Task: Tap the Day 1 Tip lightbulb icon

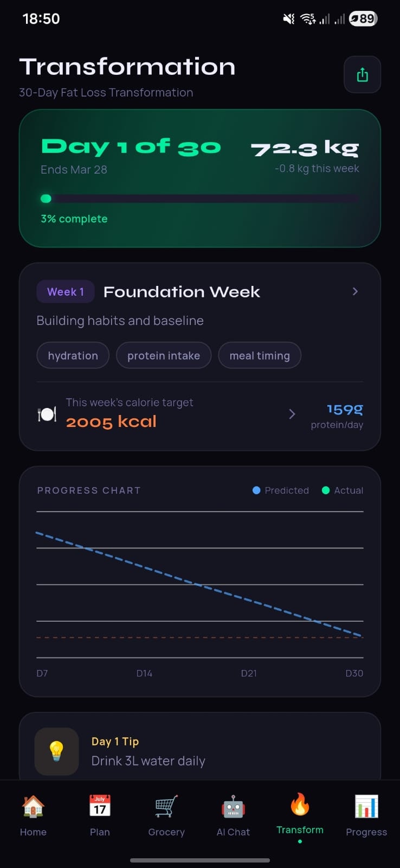Action: [x=57, y=751]
